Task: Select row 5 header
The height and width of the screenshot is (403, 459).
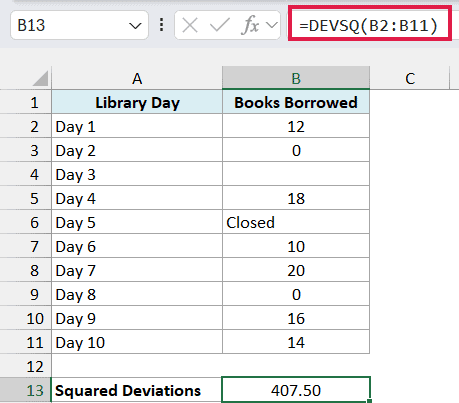Action: pyautogui.click(x=26, y=198)
